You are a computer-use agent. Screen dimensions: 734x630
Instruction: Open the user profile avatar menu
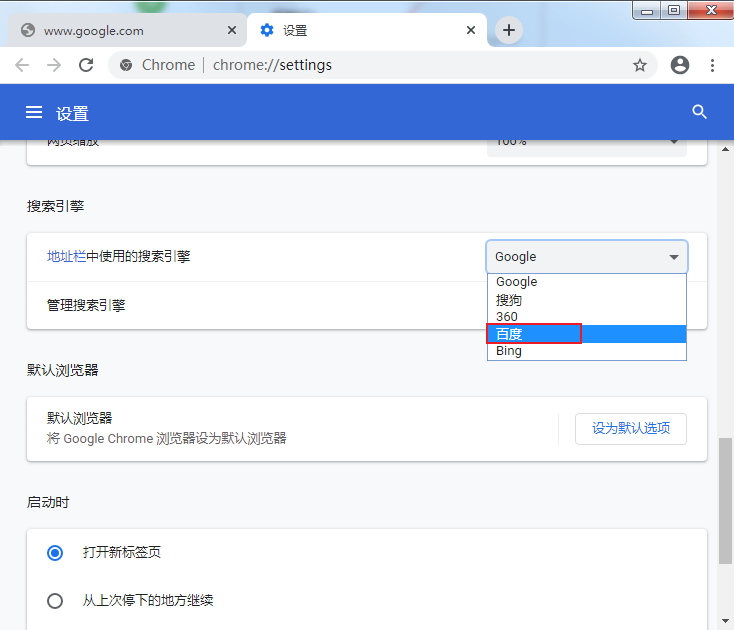[x=680, y=65]
